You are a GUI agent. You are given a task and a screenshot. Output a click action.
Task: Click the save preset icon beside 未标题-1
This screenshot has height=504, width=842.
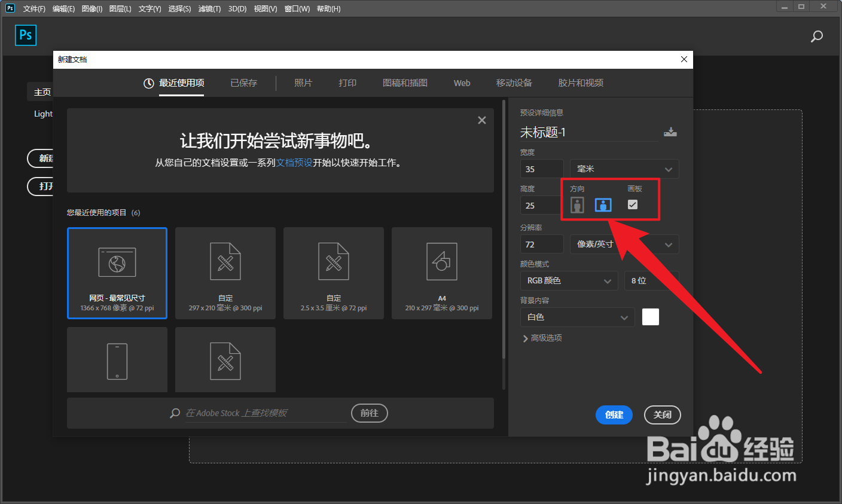tap(670, 132)
